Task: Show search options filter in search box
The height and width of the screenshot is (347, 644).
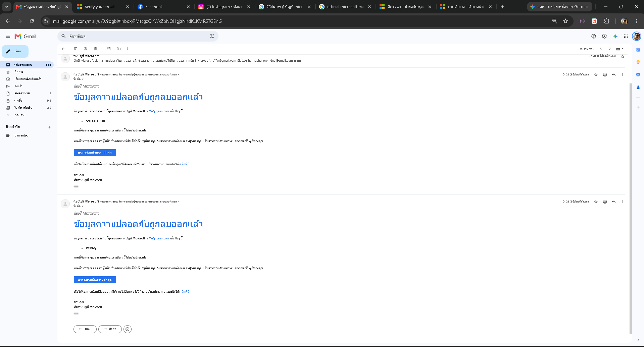Action: click(212, 36)
